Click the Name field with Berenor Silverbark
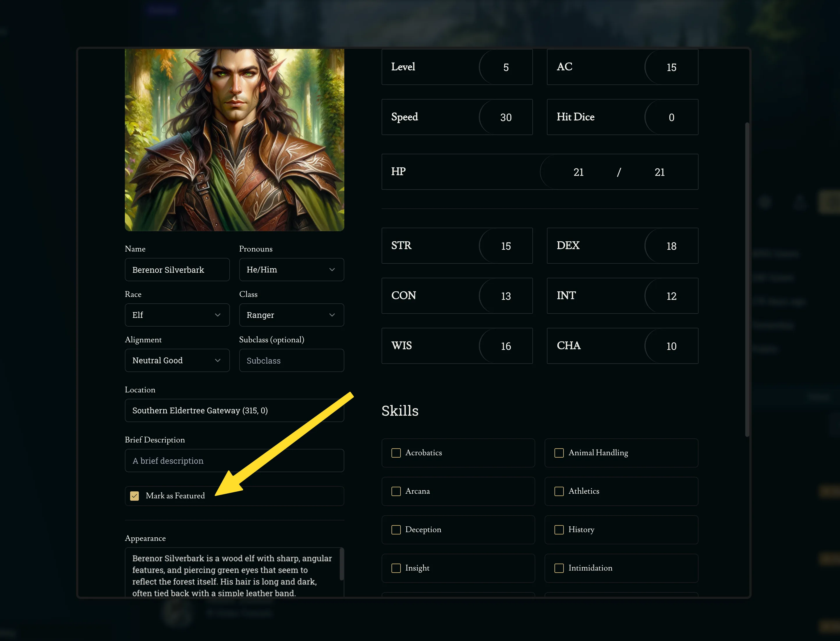This screenshot has width=840, height=641. click(x=177, y=269)
